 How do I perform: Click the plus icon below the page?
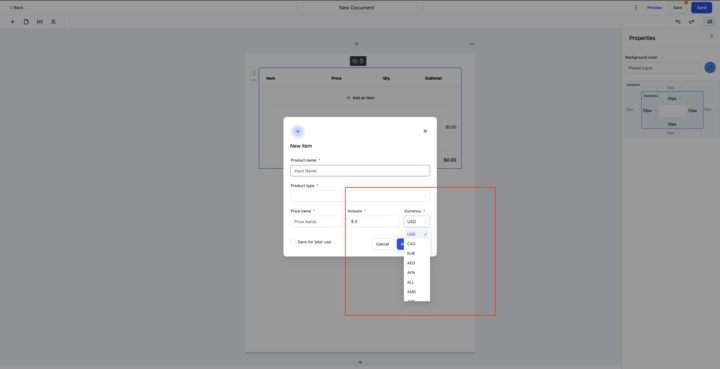point(360,362)
